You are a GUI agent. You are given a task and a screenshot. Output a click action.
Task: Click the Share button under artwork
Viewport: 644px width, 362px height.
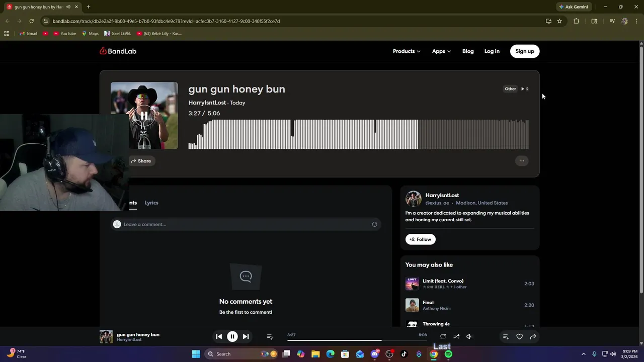(x=141, y=161)
